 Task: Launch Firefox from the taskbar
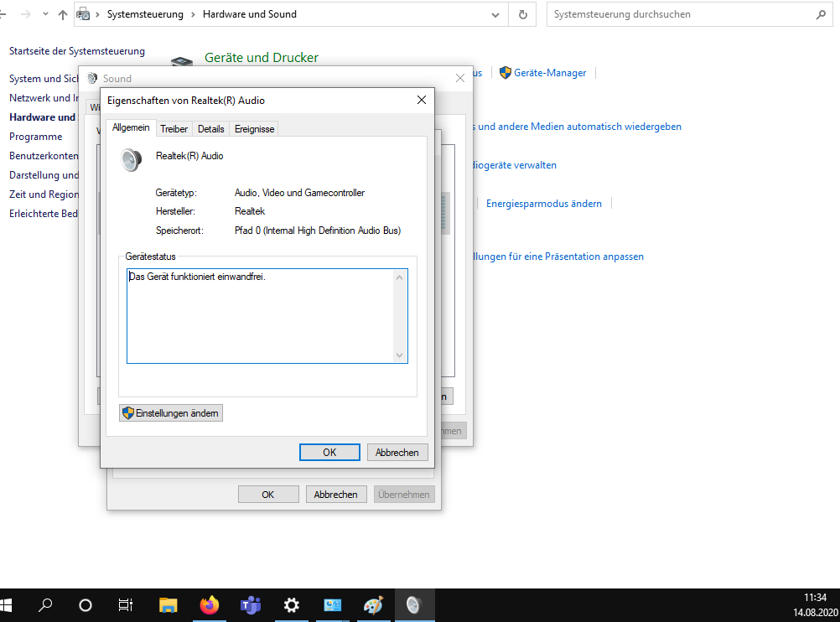[210, 605]
